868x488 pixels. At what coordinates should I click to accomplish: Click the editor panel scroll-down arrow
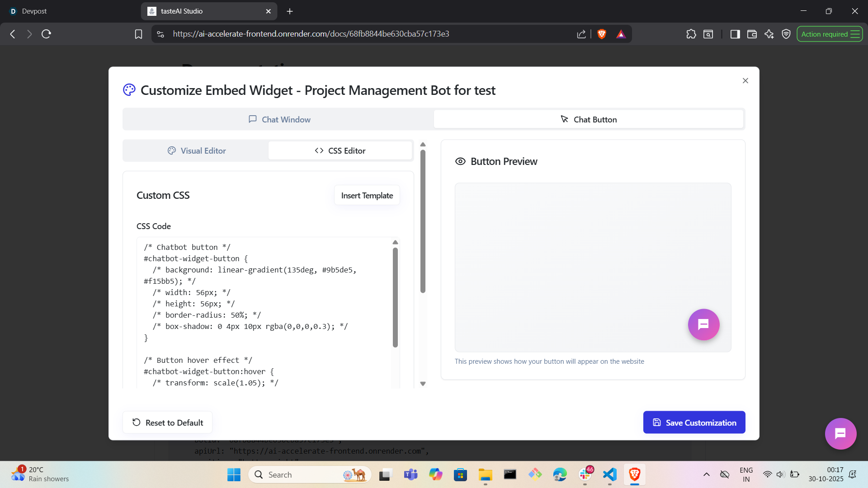(x=423, y=384)
